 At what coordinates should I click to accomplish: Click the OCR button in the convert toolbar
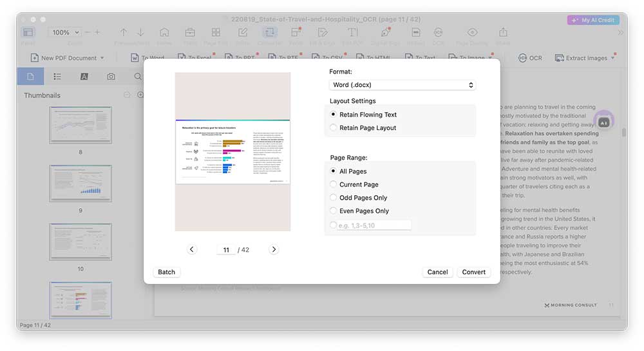[530, 58]
